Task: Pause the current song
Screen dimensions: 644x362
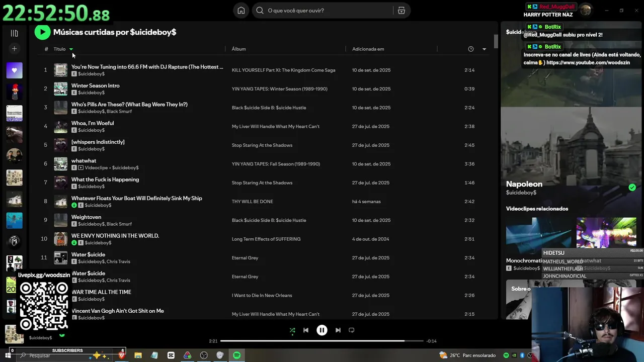Action: click(321, 330)
